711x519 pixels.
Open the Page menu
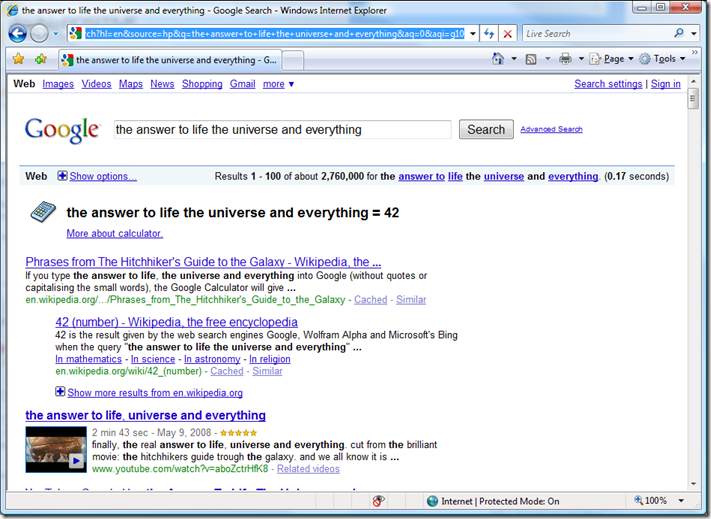(611, 59)
